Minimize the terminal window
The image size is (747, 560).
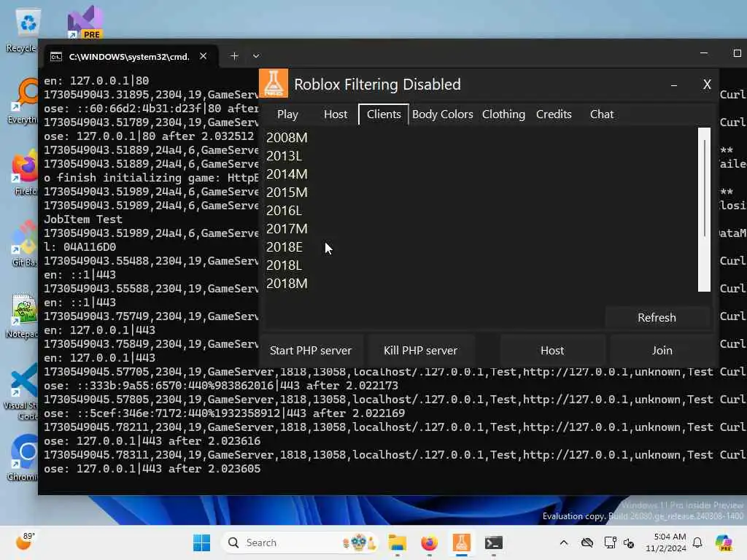click(704, 53)
